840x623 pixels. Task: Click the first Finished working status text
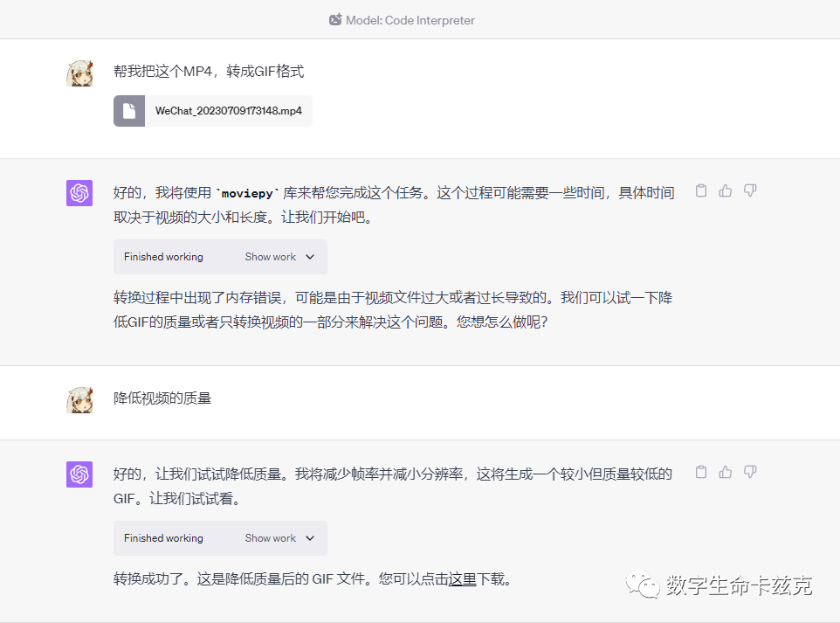click(163, 257)
